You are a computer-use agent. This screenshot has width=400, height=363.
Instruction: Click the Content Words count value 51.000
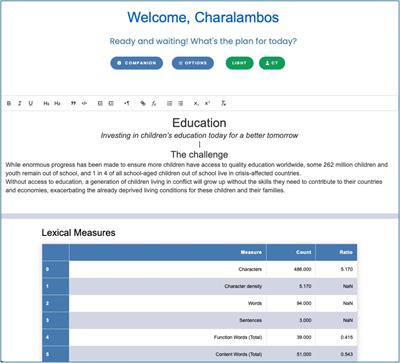[x=304, y=354]
